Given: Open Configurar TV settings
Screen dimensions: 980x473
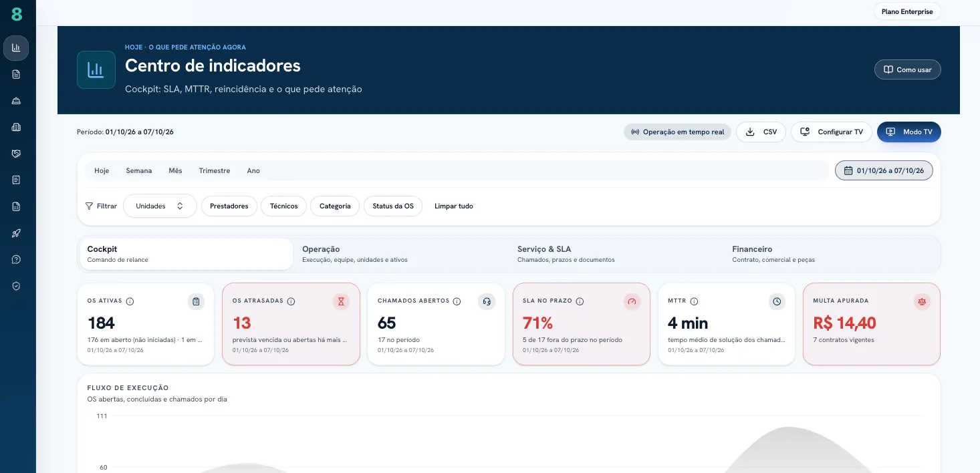Looking at the screenshot, I should [832, 132].
